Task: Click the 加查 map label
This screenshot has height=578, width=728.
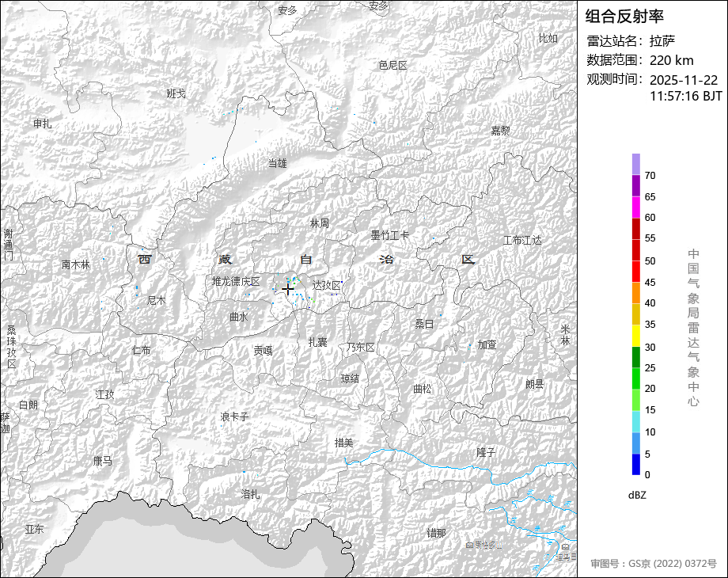Action: (x=487, y=344)
